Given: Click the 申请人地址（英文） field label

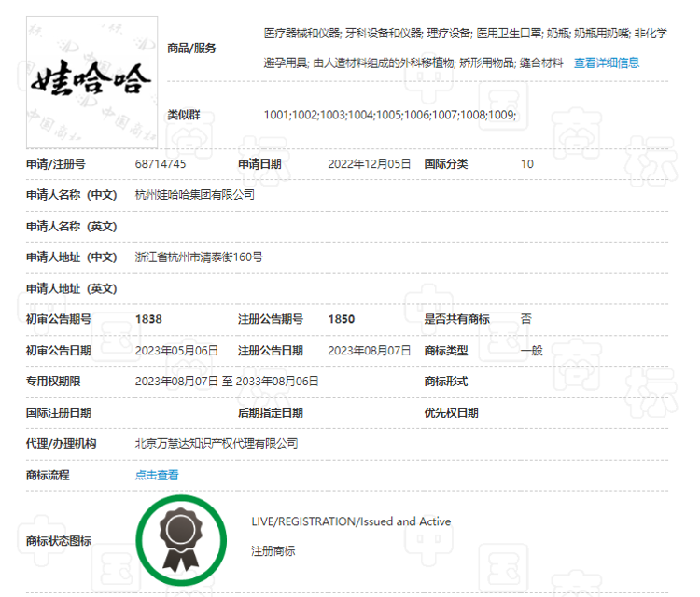Looking at the screenshot, I should click(72, 288).
